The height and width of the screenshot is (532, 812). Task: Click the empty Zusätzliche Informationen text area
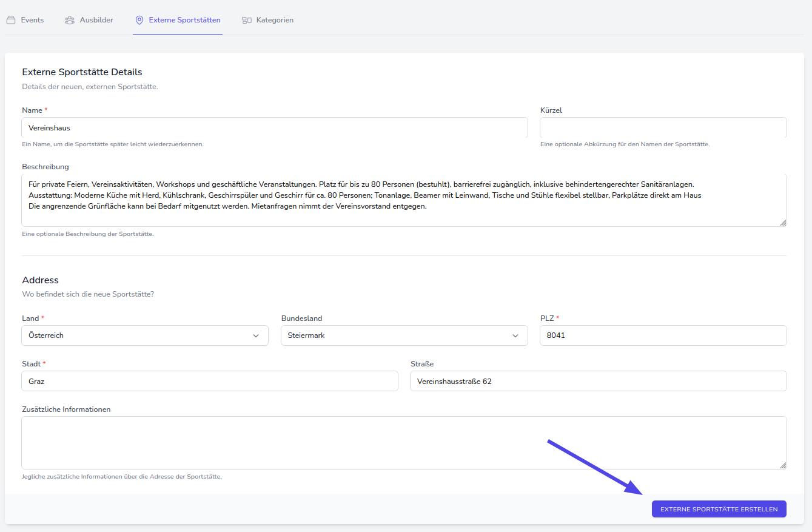click(x=404, y=443)
